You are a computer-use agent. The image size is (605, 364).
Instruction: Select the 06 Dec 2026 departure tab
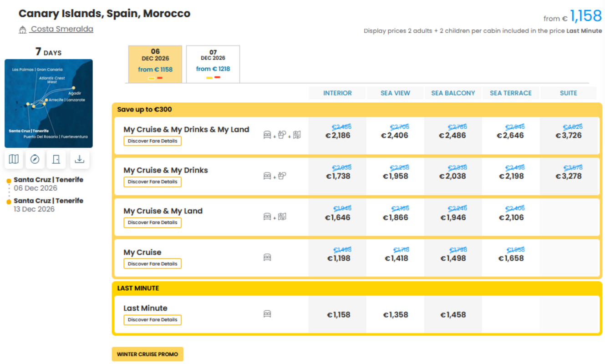(x=155, y=64)
